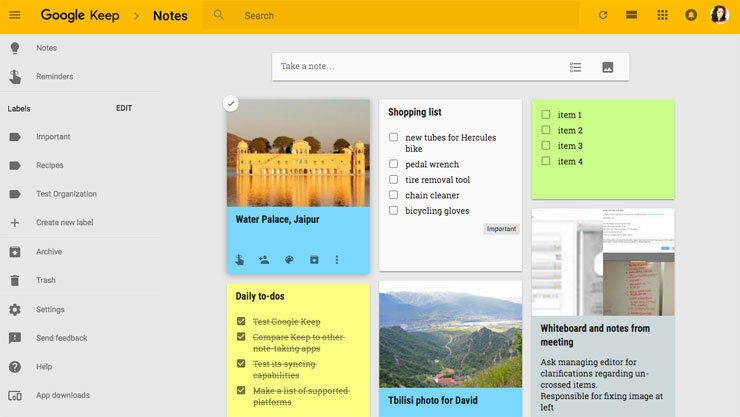Open Settings text link
Image resolution: width=740 pixels, height=417 pixels.
point(50,309)
